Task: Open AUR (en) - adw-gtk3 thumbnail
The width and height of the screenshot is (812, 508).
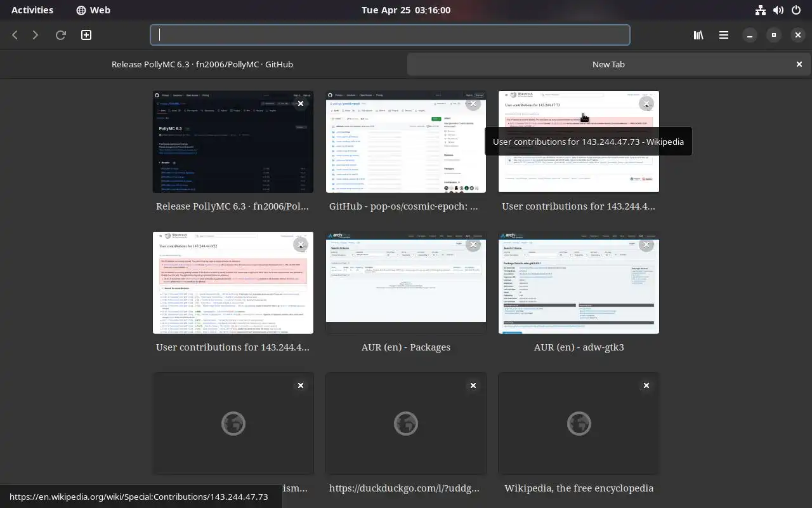Action: (x=579, y=283)
